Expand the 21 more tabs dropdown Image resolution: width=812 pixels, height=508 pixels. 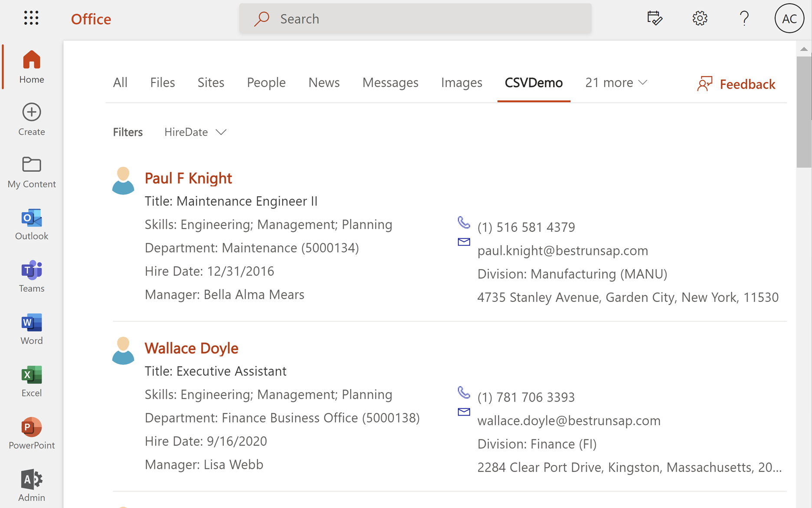616,82
